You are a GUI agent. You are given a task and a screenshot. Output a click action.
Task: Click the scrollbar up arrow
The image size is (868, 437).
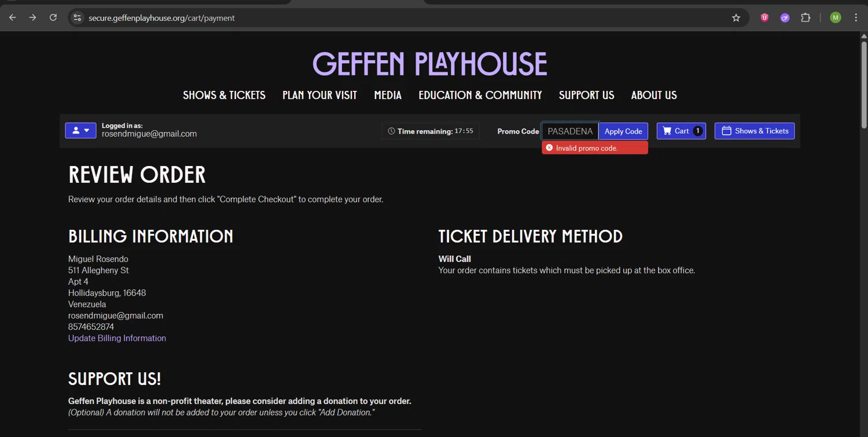(864, 35)
